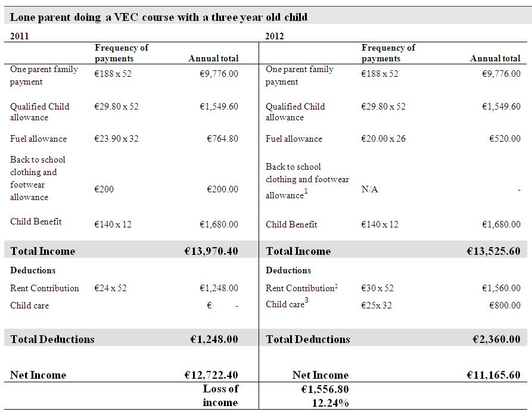This screenshot has width=532, height=418.
Task: Select the 2011 year heading
Action: 19,36
